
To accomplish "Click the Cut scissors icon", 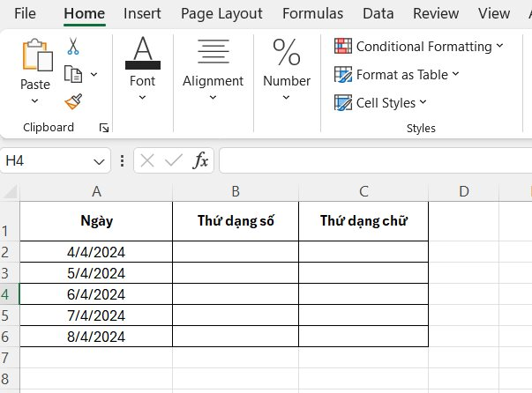I will pyautogui.click(x=73, y=46).
